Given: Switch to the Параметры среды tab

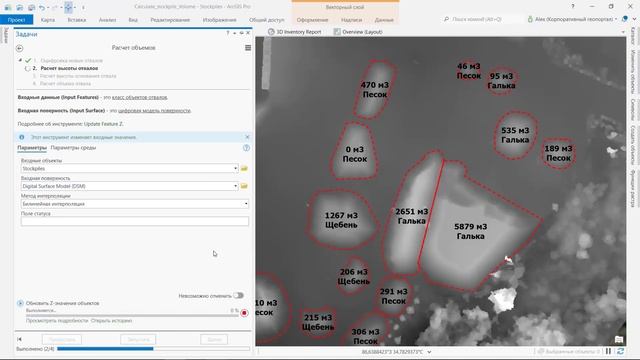Looking at the screenshot, I should [x=73, y=148].
